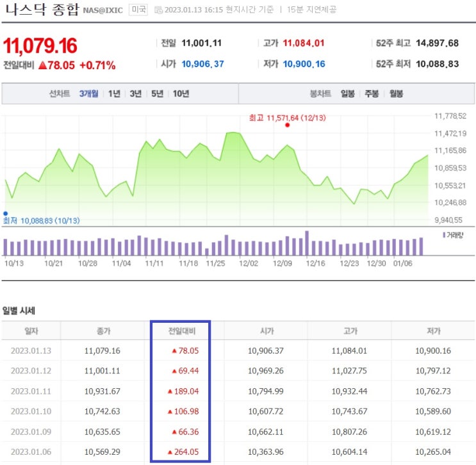
Task: Click opening price 10,363.96 cell
Action: click(x=266, y=452)
